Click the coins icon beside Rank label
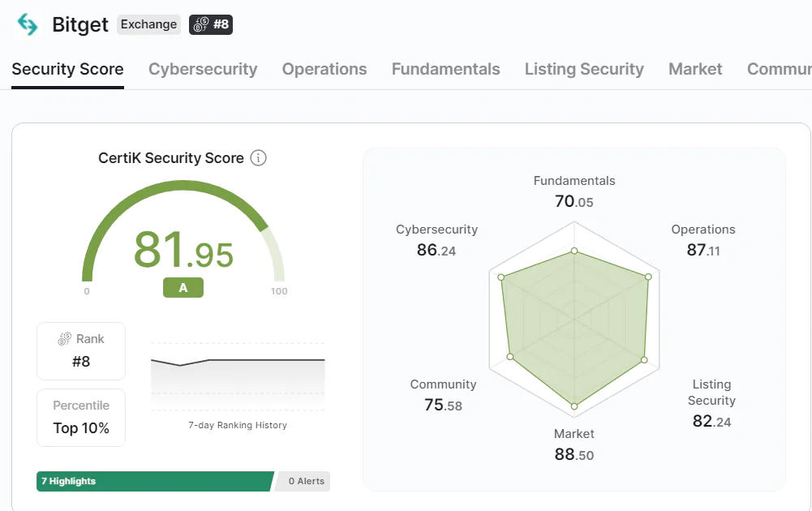Screen dimensions: 812x511 click(64, 339)
